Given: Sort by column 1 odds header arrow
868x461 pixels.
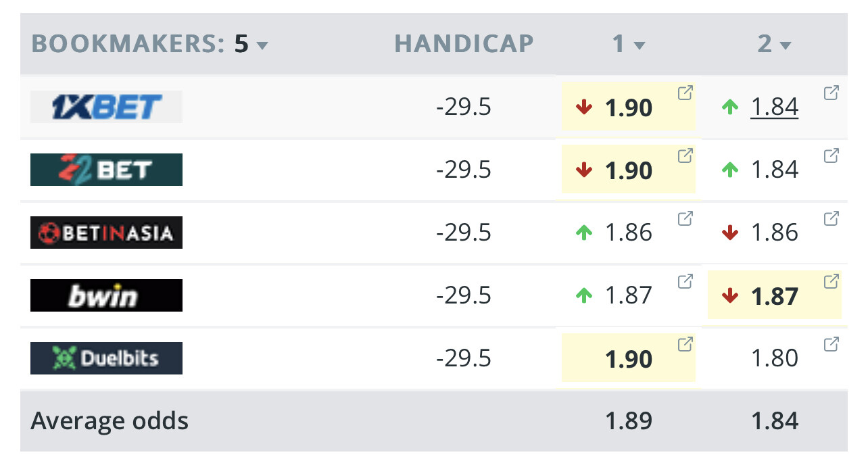Looking at the screenshot, I should tap(639, 45).
